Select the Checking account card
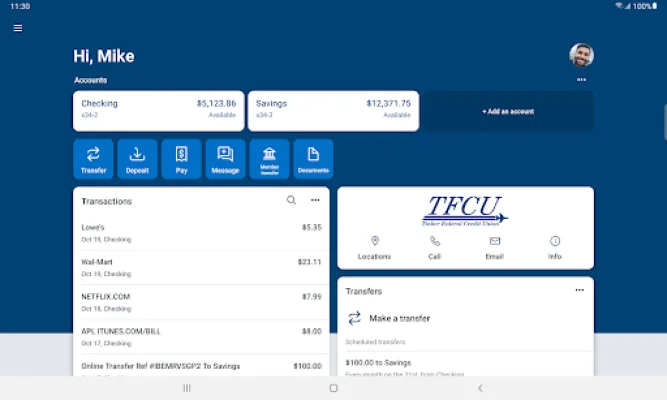The height and width of the screenshot is (400, 667). tap(158, 111)
